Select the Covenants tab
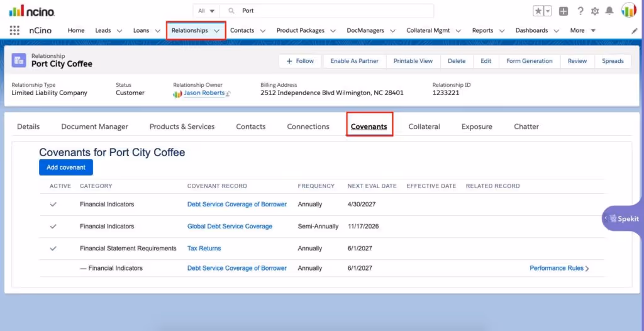Screen dimensions: 644x331 point(369,126)
